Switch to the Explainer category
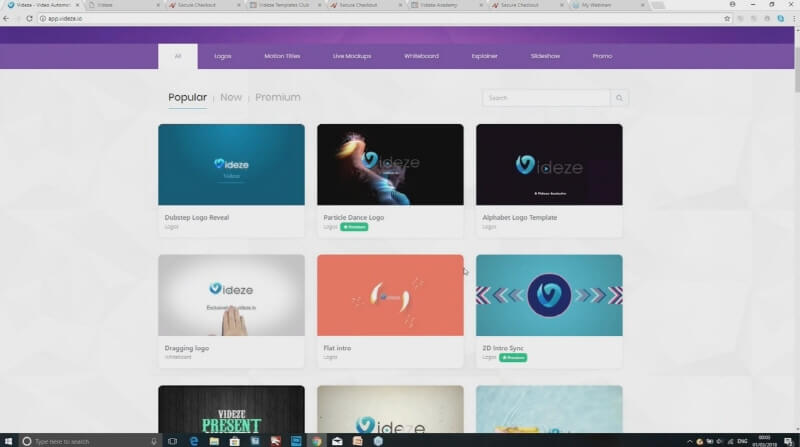The image size is (800, 447). click(484, 56)
